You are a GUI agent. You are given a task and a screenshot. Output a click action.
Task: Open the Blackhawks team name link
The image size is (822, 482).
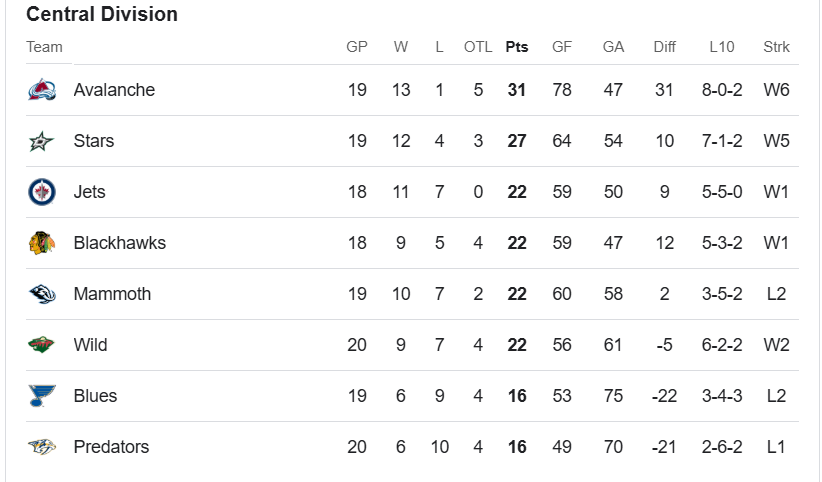point(119,243)
